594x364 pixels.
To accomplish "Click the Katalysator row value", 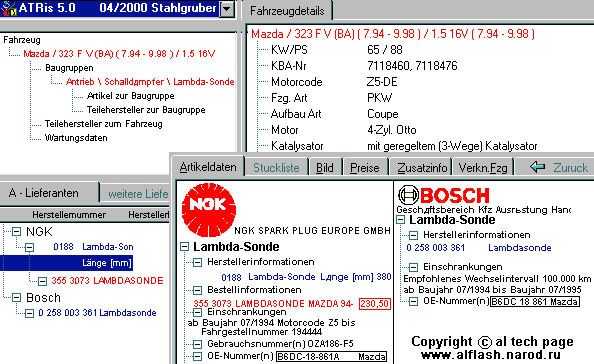I will point(452,146).
